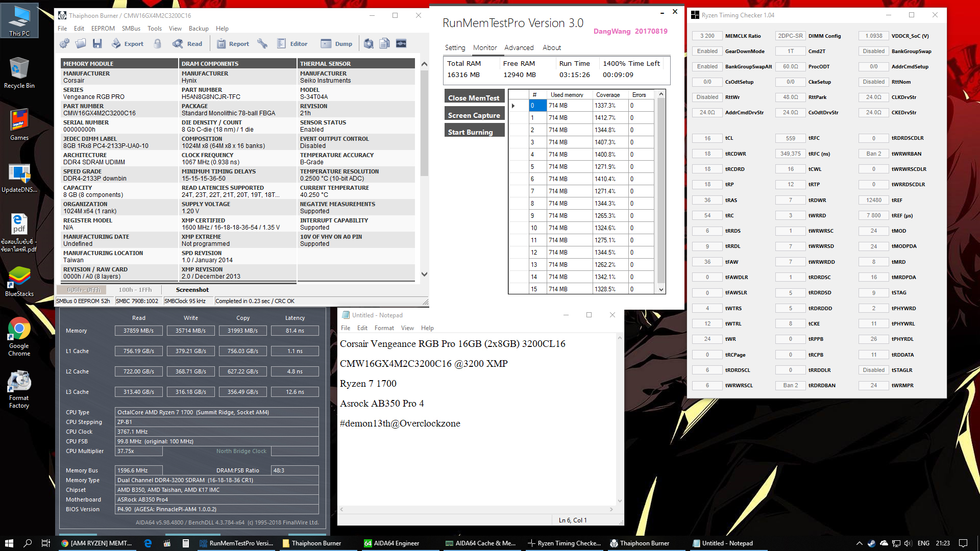Click the volume speaker icon in system tray
Screen dimensions: 980x551
[x=908, y=543]
